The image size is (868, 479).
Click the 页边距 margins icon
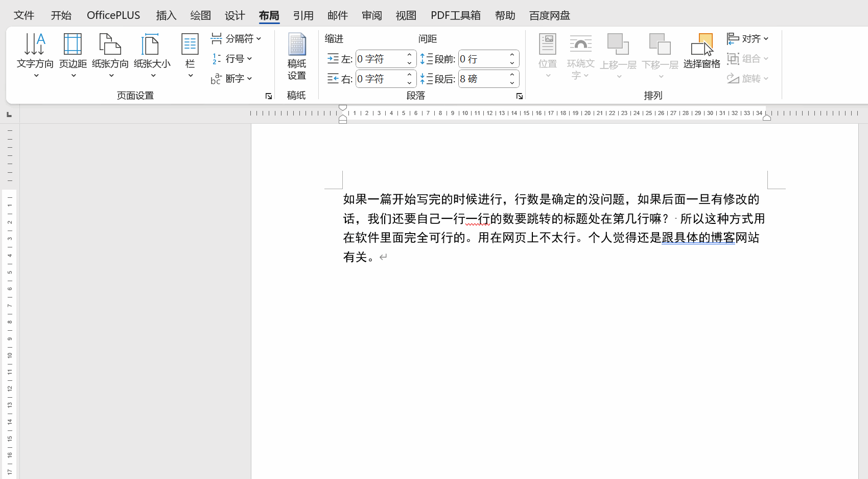tap(73, 55)
